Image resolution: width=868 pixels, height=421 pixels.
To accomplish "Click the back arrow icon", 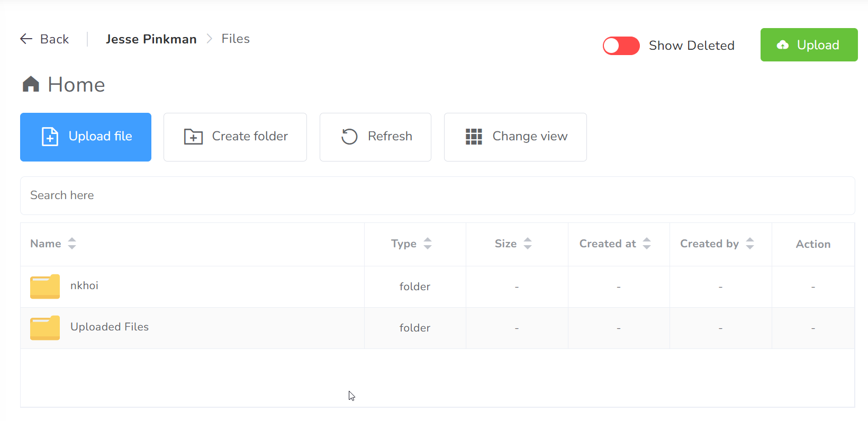I will click(26, 39).
